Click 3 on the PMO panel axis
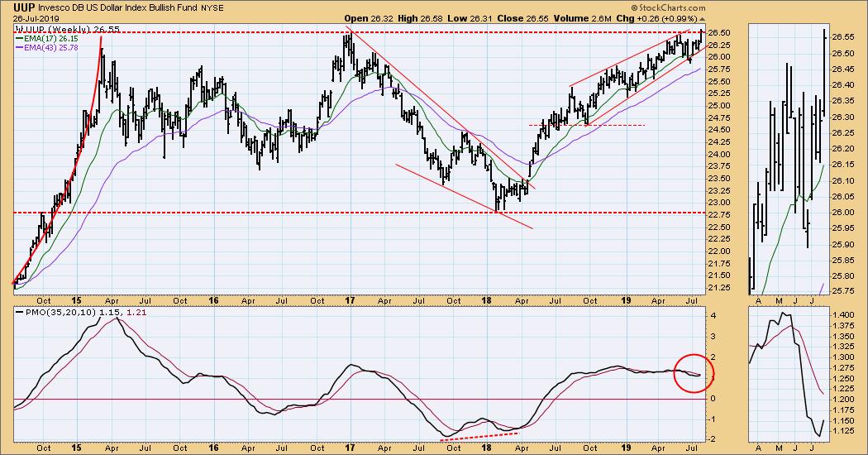This screenshot has height=455, width=868. (x=714, y=337)
